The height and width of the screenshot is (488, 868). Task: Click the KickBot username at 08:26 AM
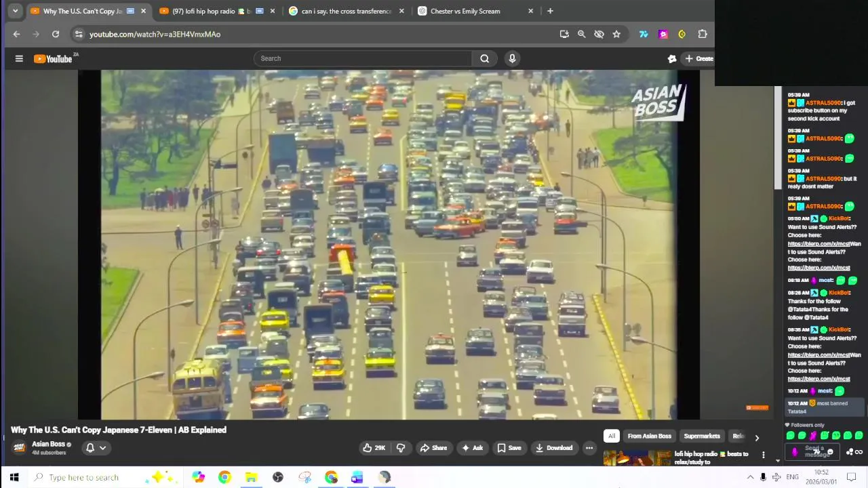pyautogui.click(x=839, y=293)
